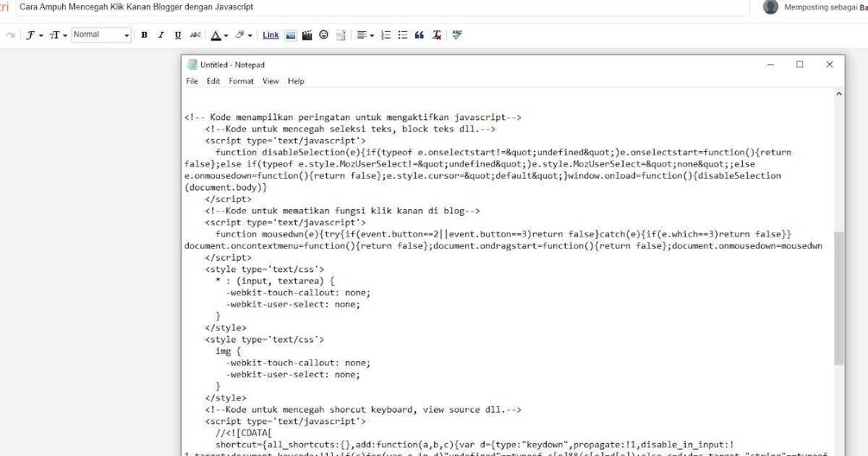
Task: Open Notepad File menu
Action: coord(192,81)
